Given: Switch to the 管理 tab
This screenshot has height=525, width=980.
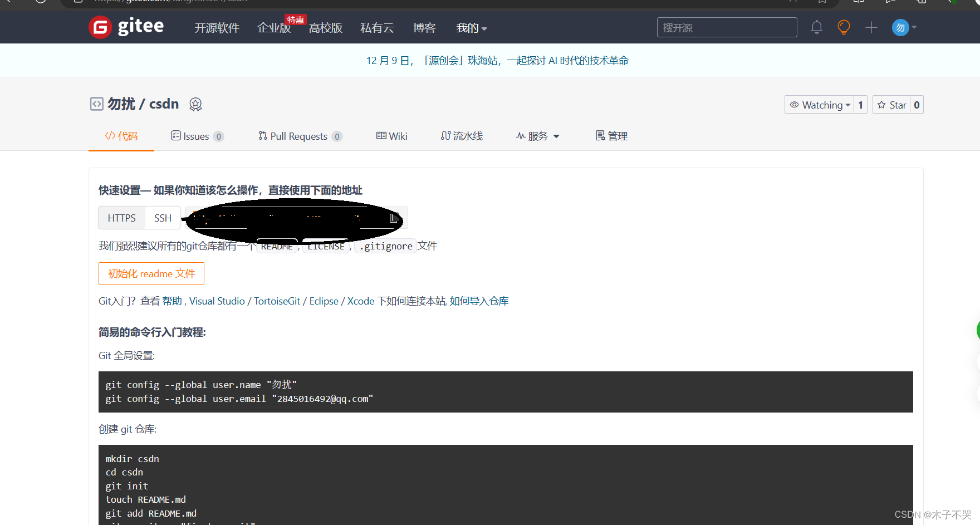Looking at the screenshot, I should [x=611, y=136].
